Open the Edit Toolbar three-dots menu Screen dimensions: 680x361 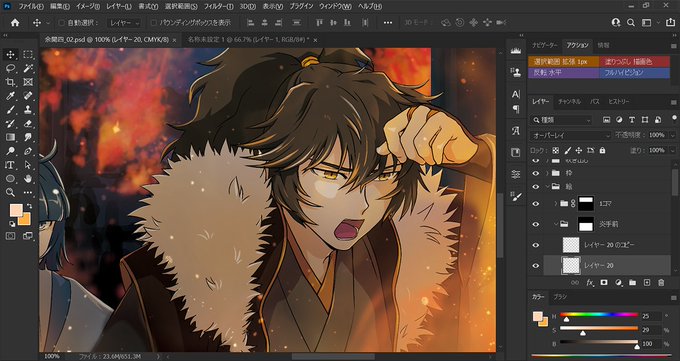coord(28,193)
